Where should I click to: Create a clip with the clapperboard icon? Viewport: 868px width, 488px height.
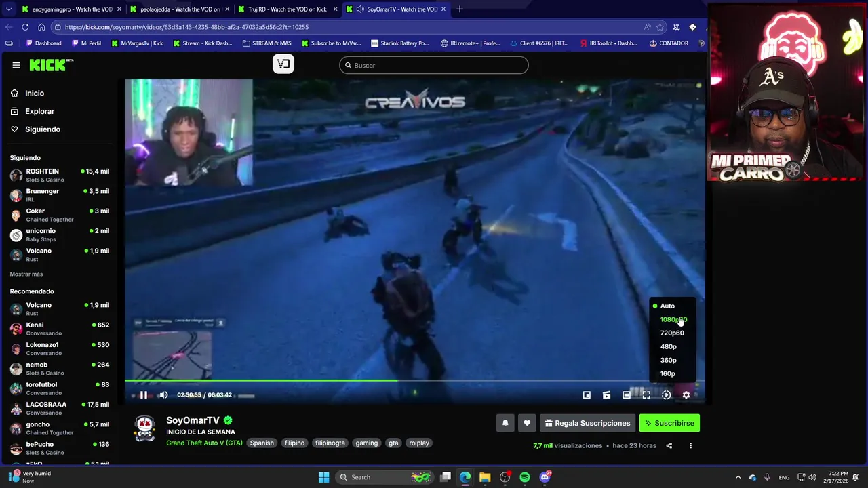click(607, 395)
